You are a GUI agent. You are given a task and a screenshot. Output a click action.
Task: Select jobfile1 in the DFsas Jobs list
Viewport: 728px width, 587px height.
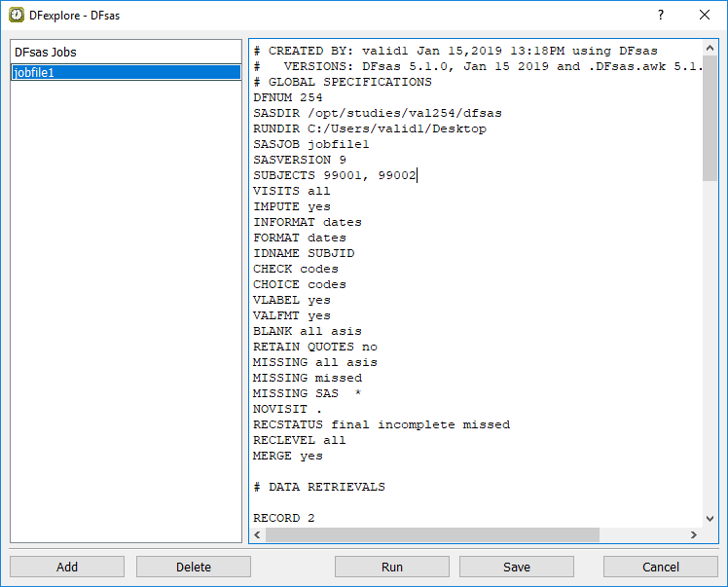click(126, 72)
